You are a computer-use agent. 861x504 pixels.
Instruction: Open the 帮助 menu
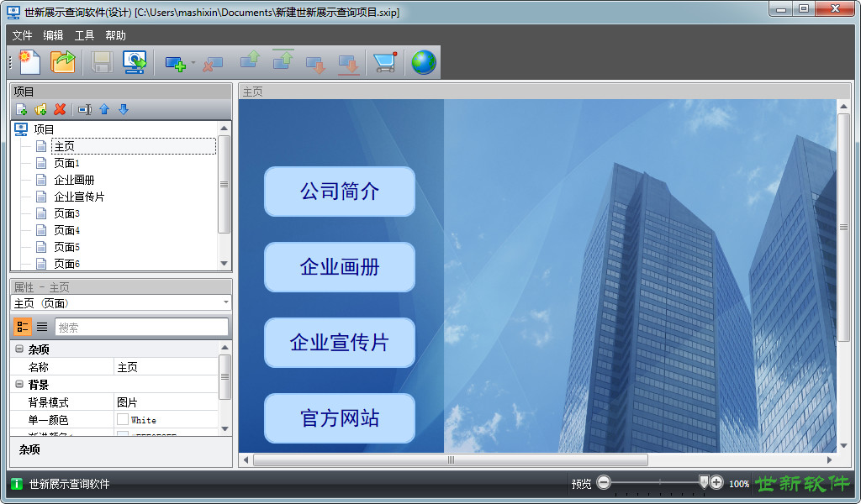point(115,35)
